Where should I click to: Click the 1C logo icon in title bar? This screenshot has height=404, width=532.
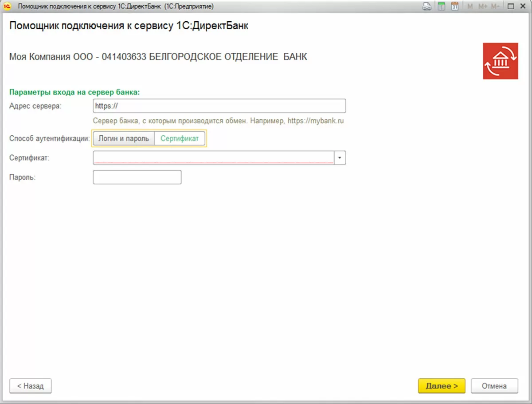click(8, 7)
